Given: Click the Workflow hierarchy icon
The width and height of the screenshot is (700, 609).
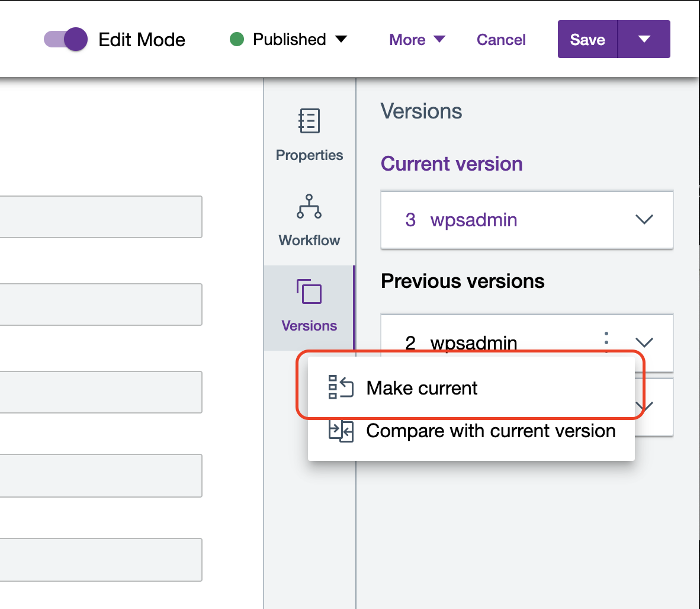Looking at the screenshot, I should tap(309, 206).
